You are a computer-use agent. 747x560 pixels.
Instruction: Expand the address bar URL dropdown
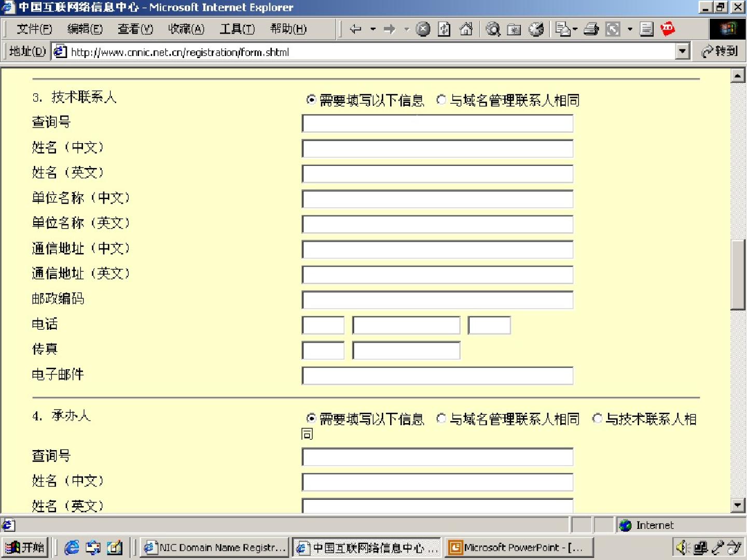(683, 51)
